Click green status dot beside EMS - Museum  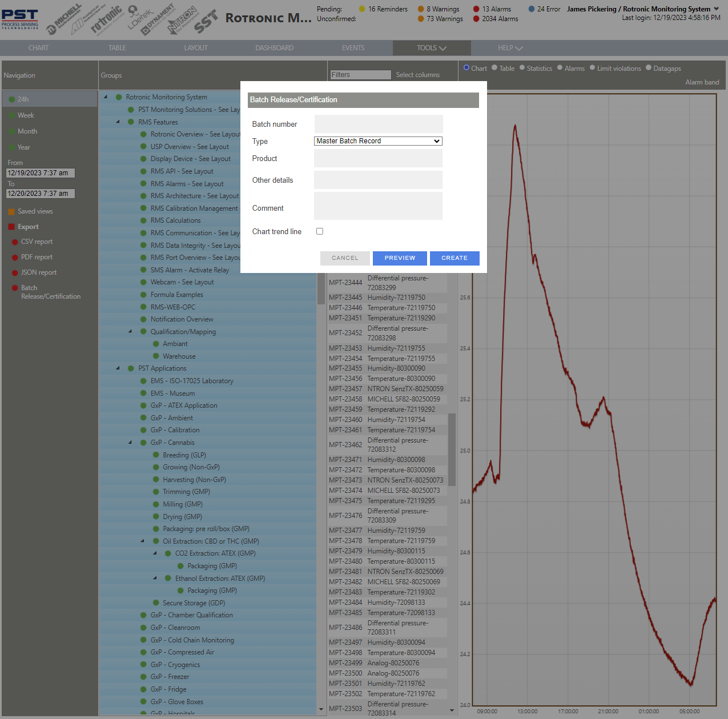pos(144,393)
